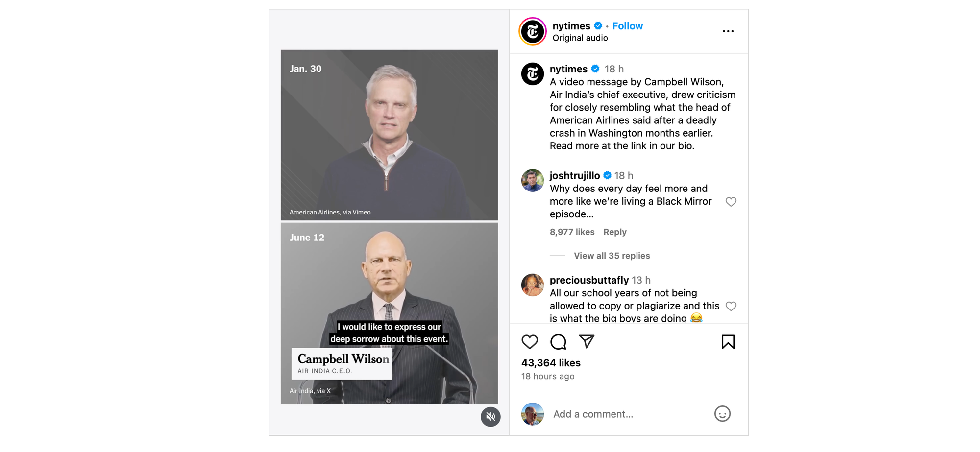View the 43,364 likes list
This screenshot has width=980, height=452.
click(551, 363)
